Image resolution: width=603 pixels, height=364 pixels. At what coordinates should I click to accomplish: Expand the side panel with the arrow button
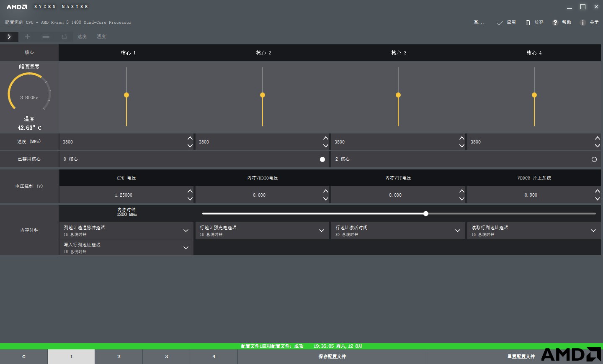9,37
